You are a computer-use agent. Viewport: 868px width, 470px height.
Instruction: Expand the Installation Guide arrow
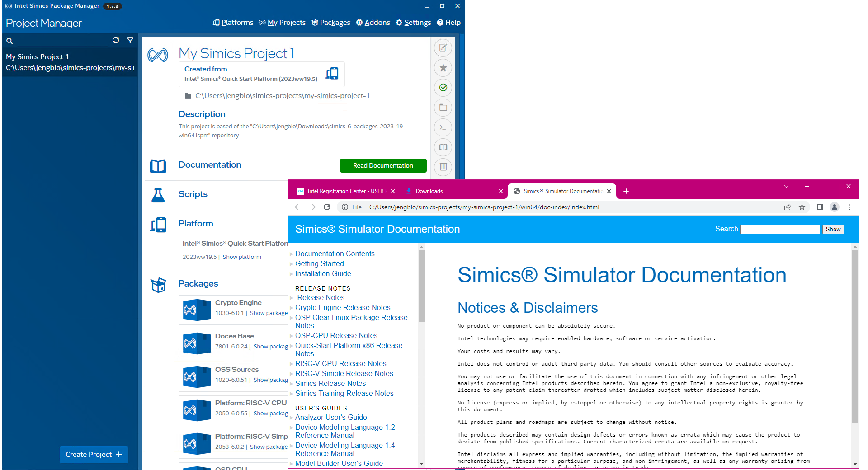[x=292, y=274]
